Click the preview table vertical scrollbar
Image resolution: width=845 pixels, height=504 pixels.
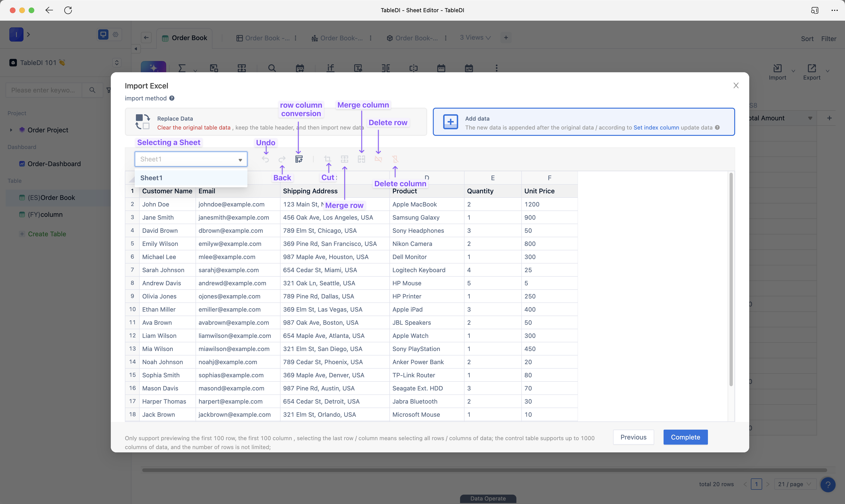731,279
